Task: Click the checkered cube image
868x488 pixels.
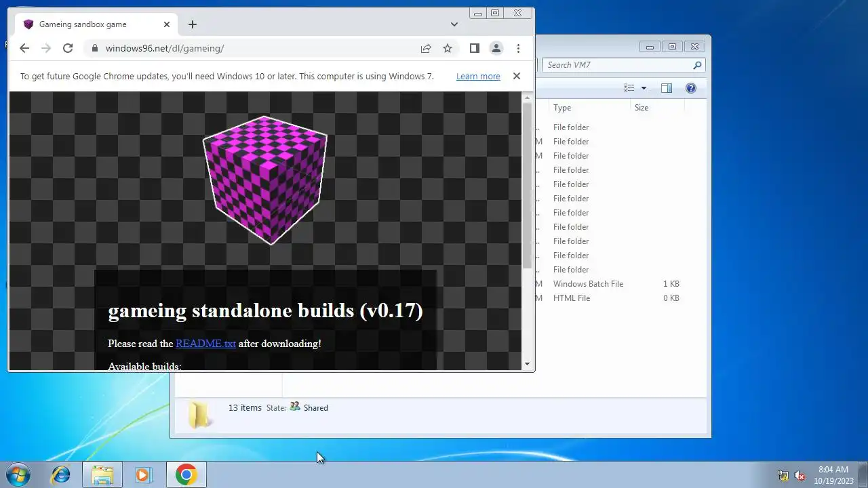Action: tap(265, 180)
